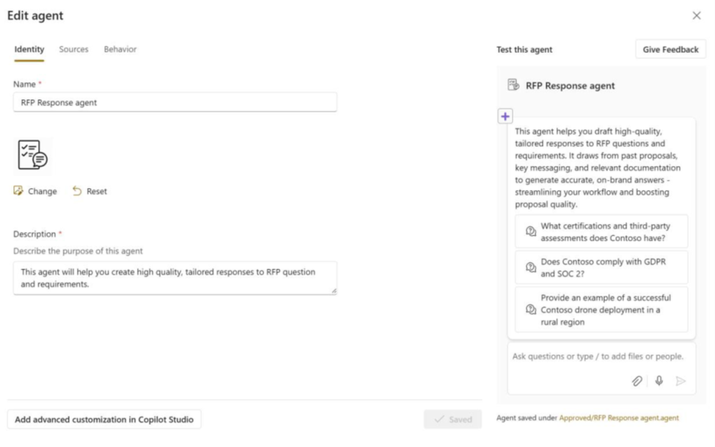This screenshot has height=447, width=715.
Task: Click the paperclip attach icon
Action: [x=636, y=381]
